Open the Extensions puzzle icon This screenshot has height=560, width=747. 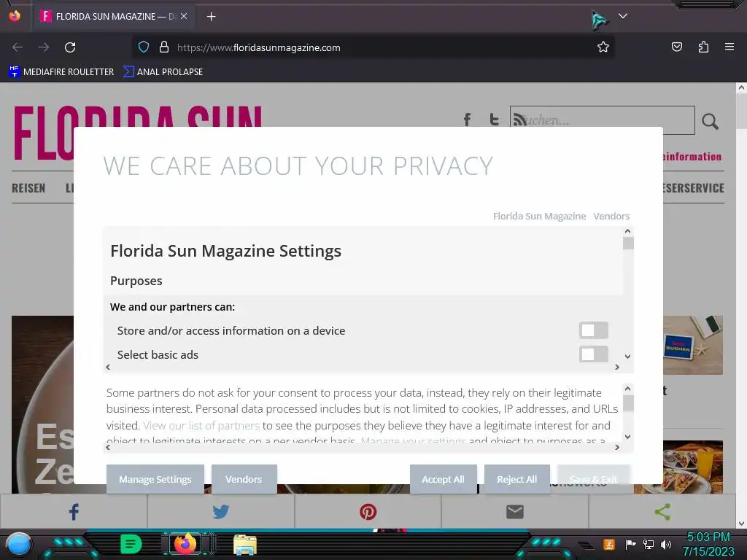[703, 47]
